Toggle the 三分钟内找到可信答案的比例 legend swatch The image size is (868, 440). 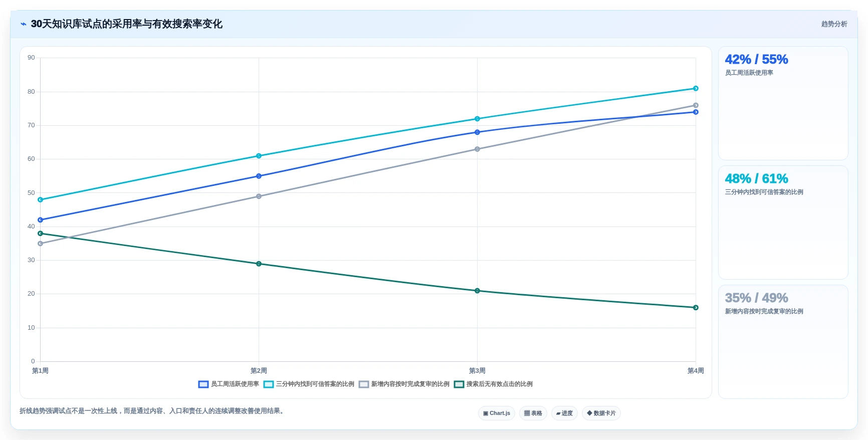point(269,384)
